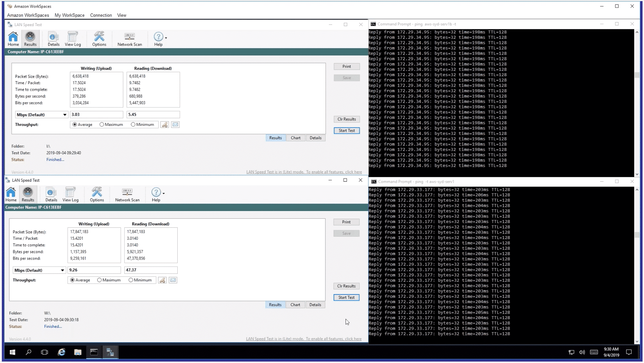Viewport: 644px width, 363px height.
Task: Open Network Scan in upper LAN Speed Test
Action: click(129, 39)
